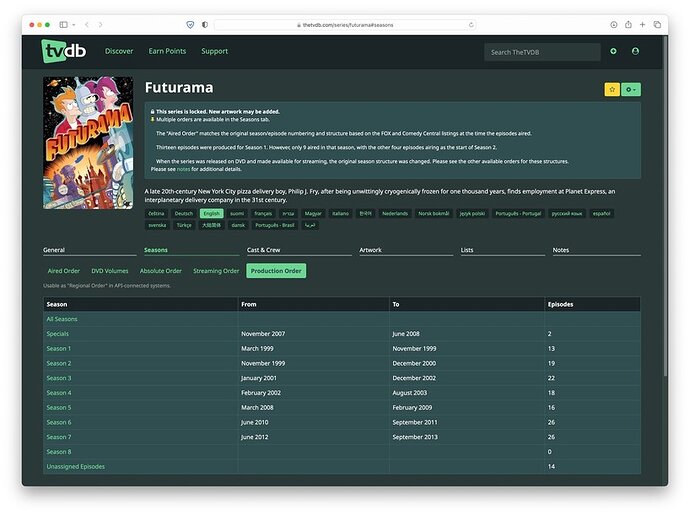Show tab overview icon
This screenshot has width=690, height=514.
pyautogui.click(x=657, y=25)
